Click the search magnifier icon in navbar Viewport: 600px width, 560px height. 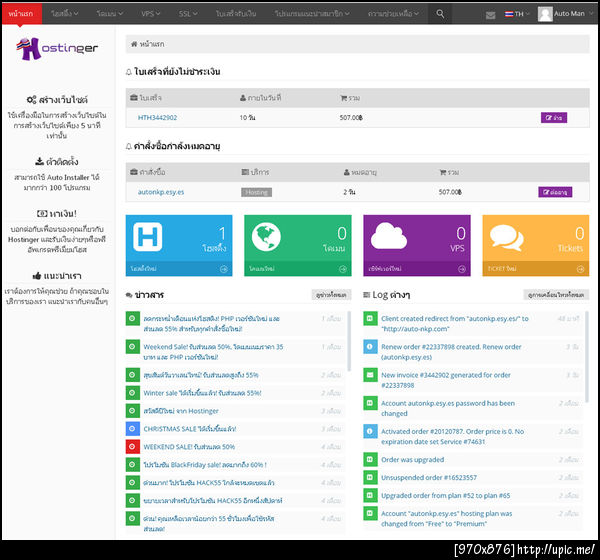point(440,14)
